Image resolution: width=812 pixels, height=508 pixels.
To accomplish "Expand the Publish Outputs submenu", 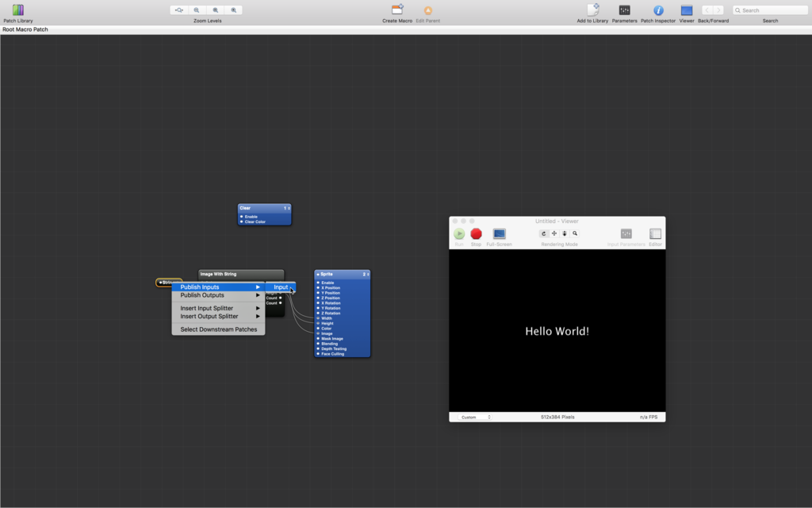I will pos(219,295).
